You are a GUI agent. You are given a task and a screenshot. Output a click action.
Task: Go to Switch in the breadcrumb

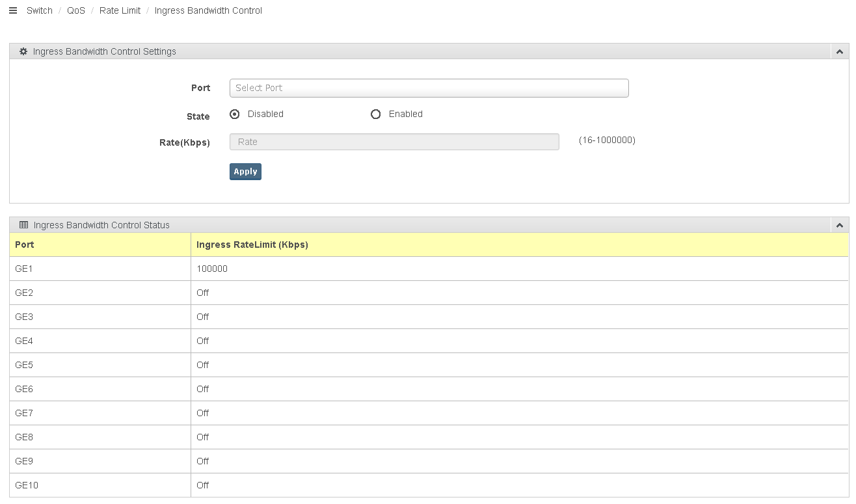[40, 10]
